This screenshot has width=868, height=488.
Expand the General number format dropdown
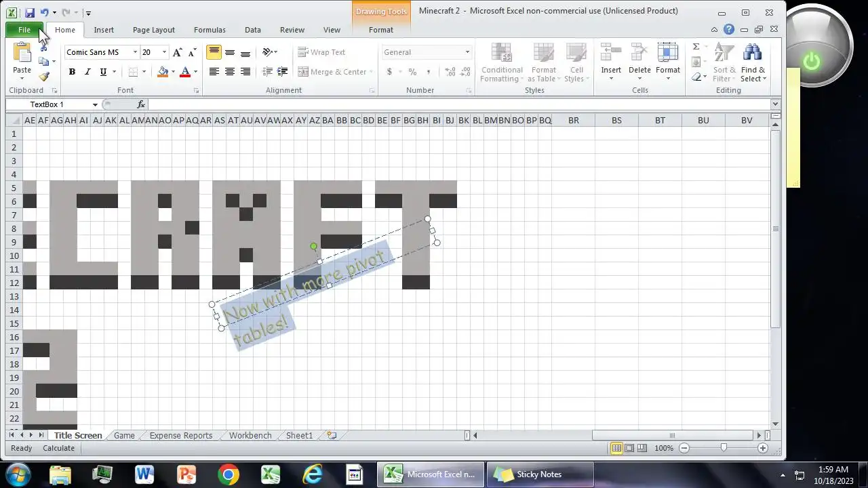click(467, 52)
